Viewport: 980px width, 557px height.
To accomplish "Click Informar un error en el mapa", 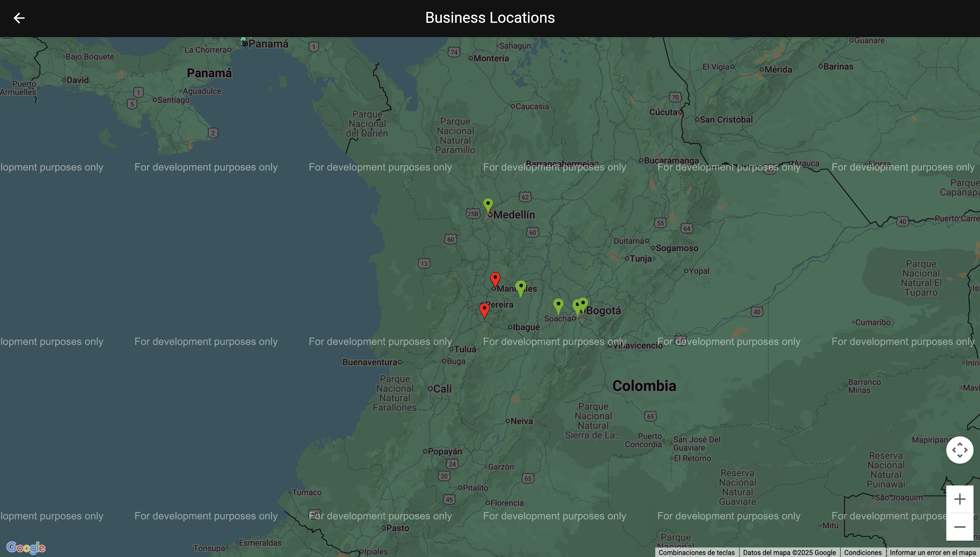I will coord(933,553).
